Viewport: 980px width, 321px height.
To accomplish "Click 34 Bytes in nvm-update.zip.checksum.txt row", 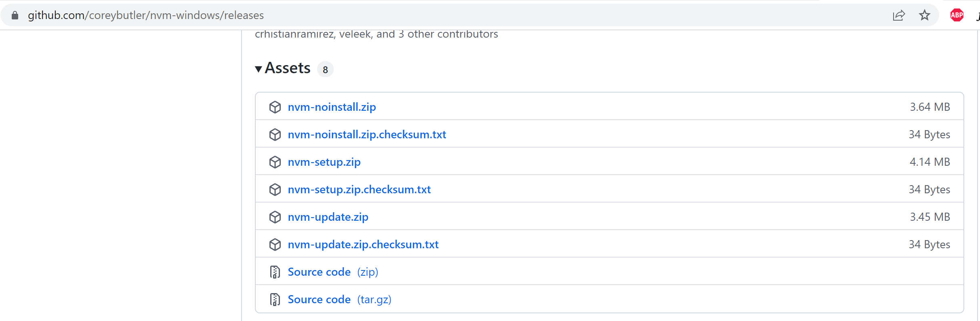I will (x=930, y=245).
